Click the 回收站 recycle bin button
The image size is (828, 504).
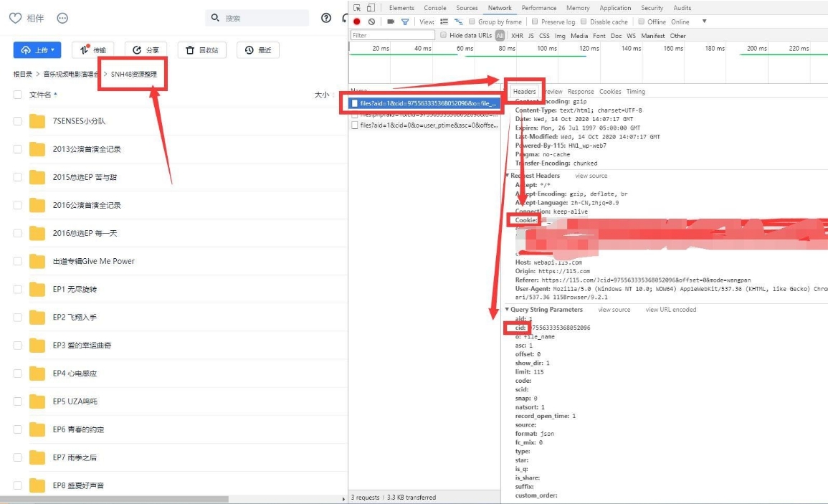pyautogui.click(x=202, y=50)
